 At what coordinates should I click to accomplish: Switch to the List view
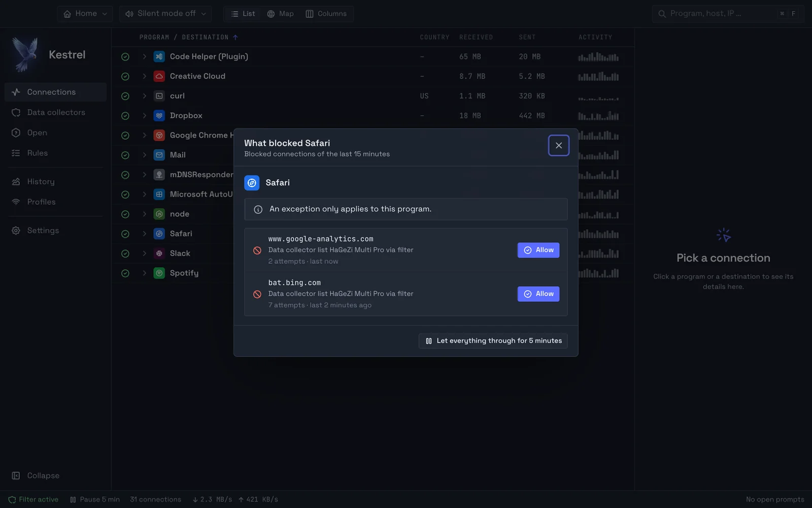(x=243, y=14)
